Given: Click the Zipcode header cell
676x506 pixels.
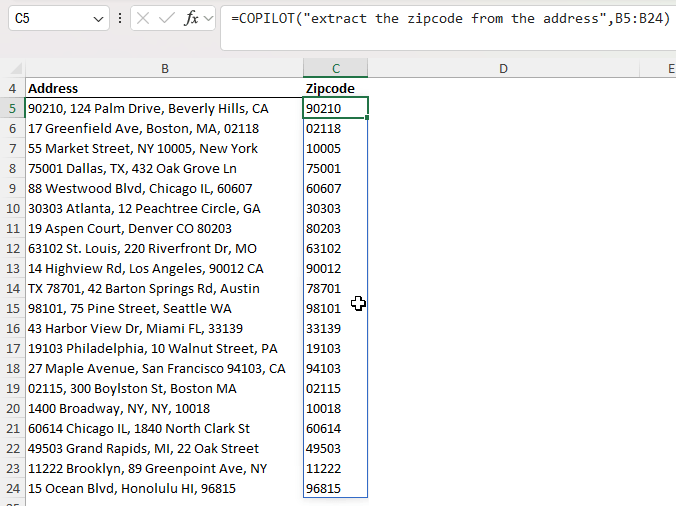Looking at the screenshot, I should click(335, 88).
